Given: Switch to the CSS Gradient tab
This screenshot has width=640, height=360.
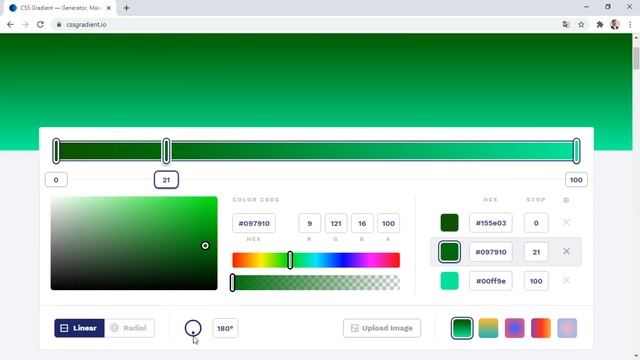Looking at the screenshot, I should tap(60, 8).
